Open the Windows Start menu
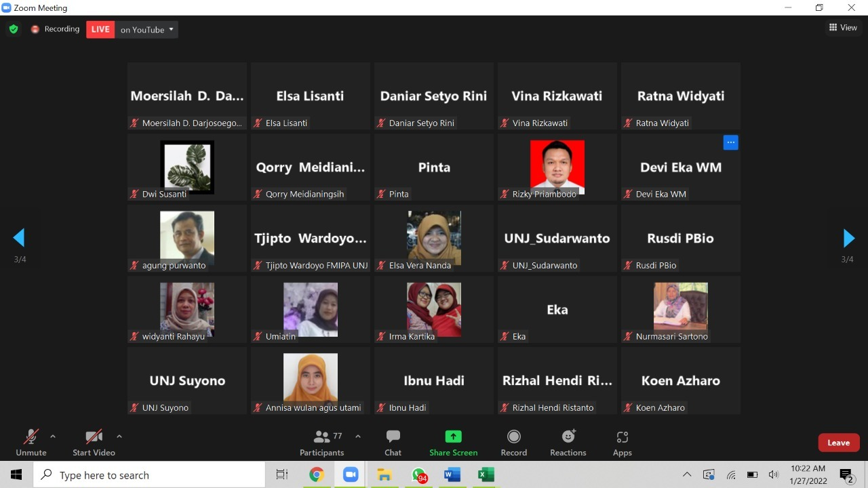 click(x=16, y=475)
